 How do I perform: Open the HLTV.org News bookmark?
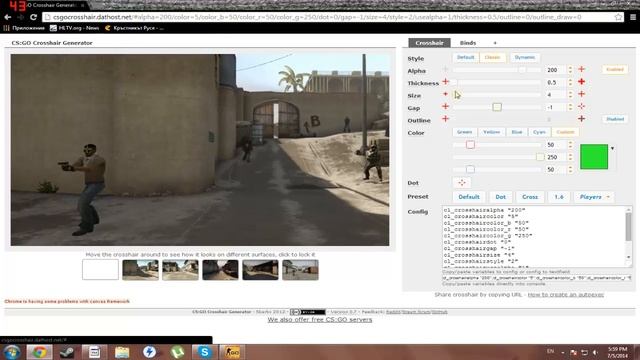click(x=75, y=28)
